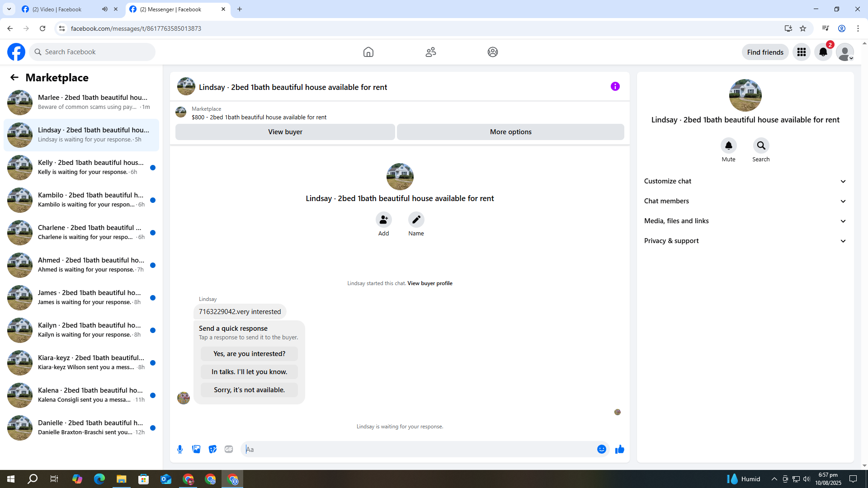Click the purple conversation info icon
868x488 pixels.
tap(615, 86)
